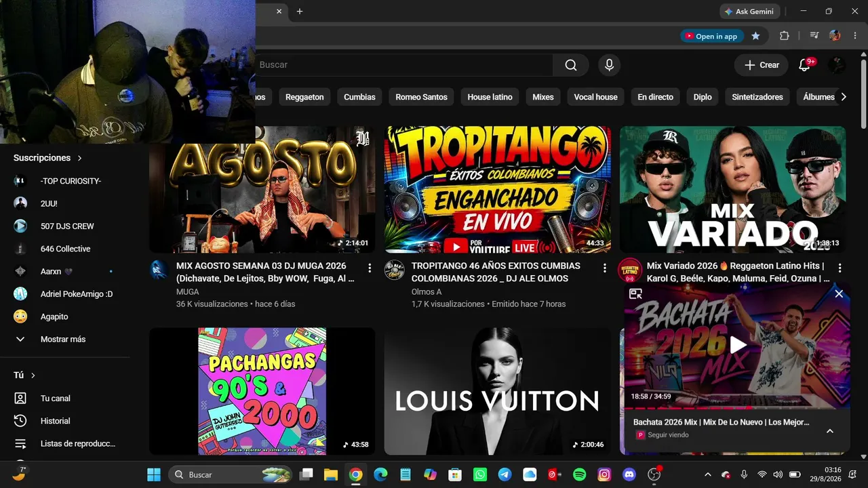
Task: Open the Louis Vuitton video thumbnail
Action: click(x=498, y=391)
